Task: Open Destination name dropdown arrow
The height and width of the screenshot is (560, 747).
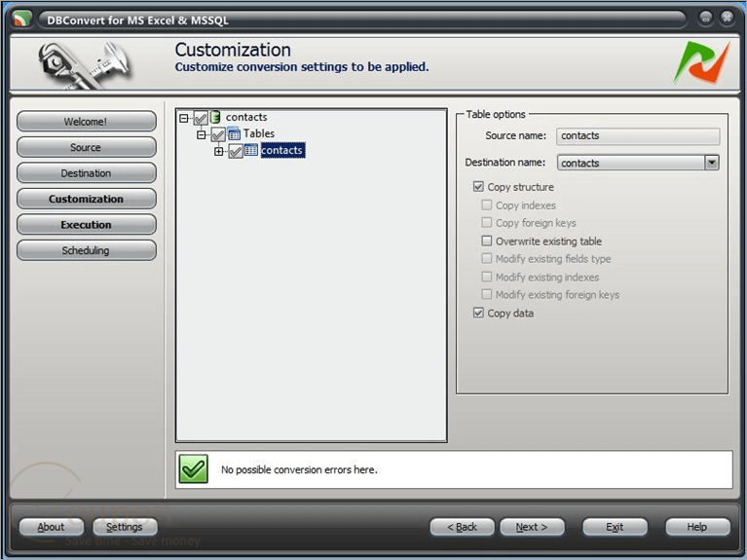Action: coord(711,163)
